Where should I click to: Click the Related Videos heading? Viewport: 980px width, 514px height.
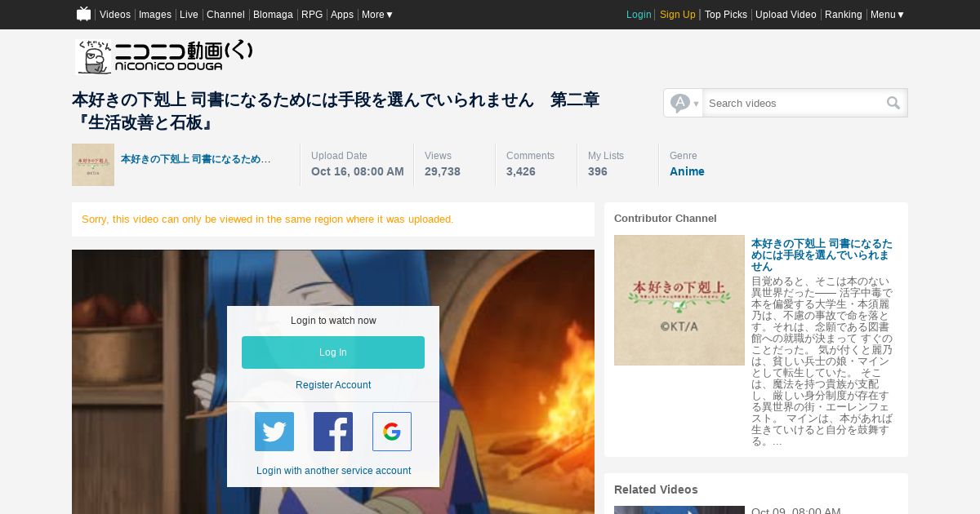point(656,490)
